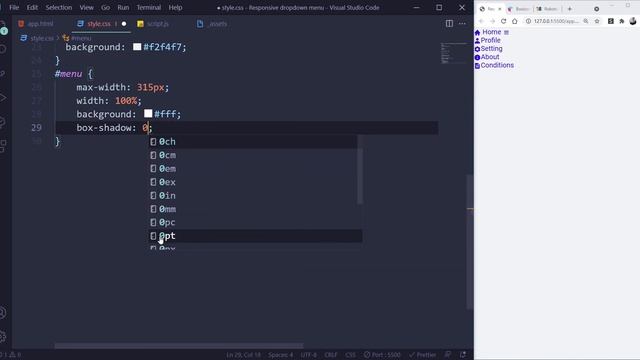Click the split editor icon

[x=449, y=24]
